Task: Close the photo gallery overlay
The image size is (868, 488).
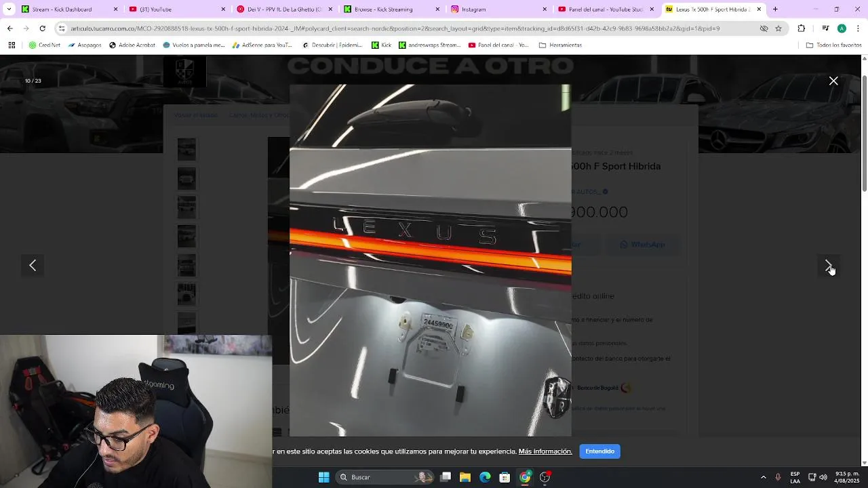Action: [833, 81]
